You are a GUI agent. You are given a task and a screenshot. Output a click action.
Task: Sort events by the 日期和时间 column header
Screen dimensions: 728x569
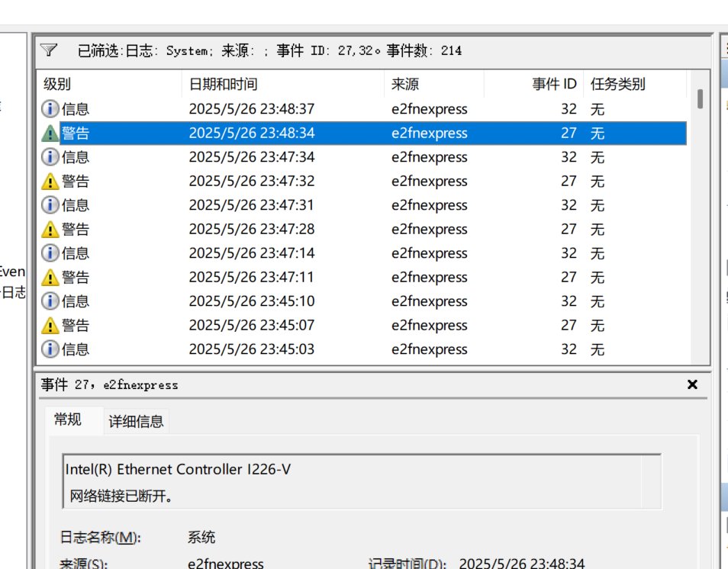click(283, 84)
